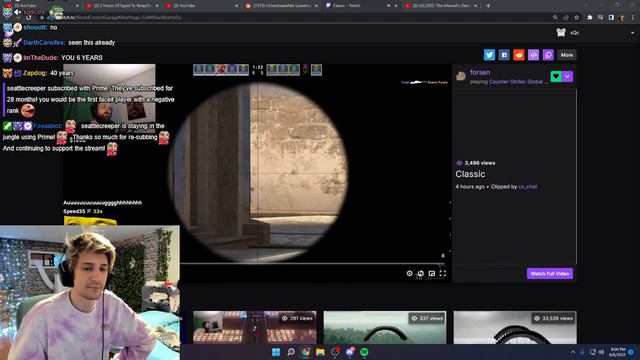This screenshot has height=360, width=640.
Task: Click username Zapdog in chat
Action: coord(35,73)
